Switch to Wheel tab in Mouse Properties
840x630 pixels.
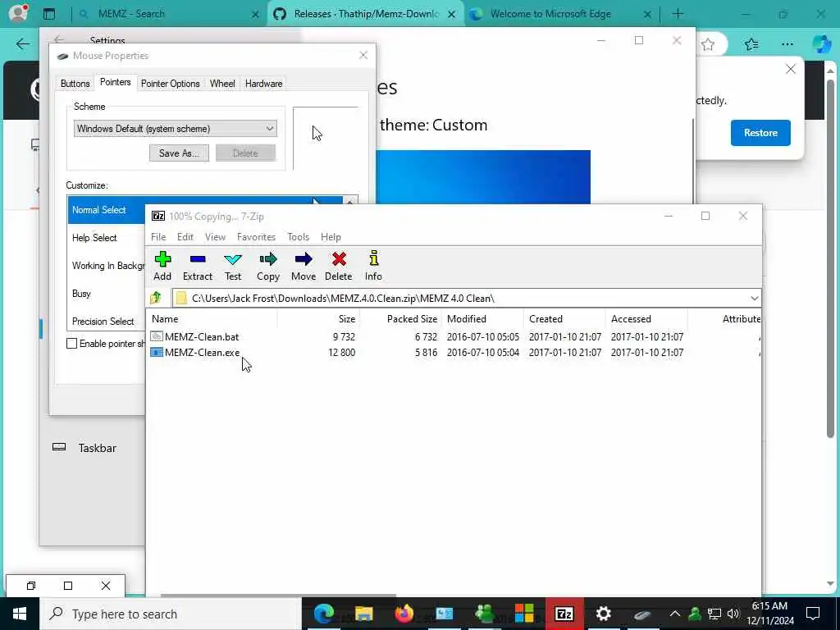click(x=222, y=84)
